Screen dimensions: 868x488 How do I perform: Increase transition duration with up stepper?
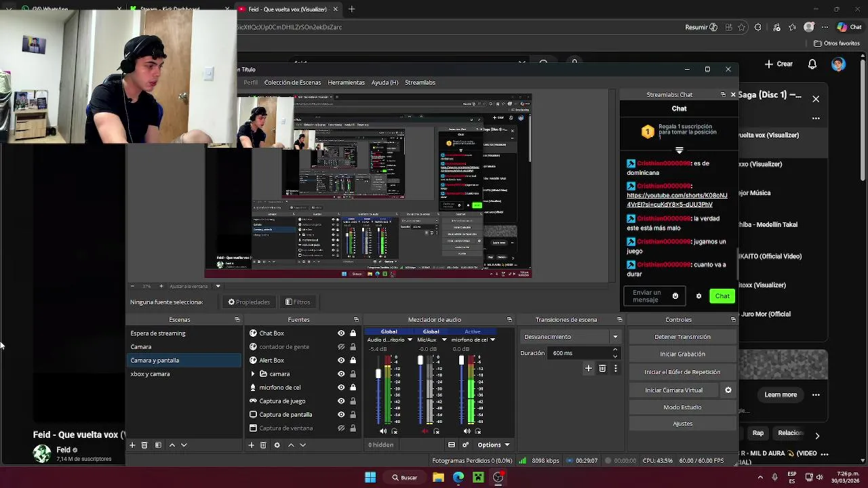point(615,350)
